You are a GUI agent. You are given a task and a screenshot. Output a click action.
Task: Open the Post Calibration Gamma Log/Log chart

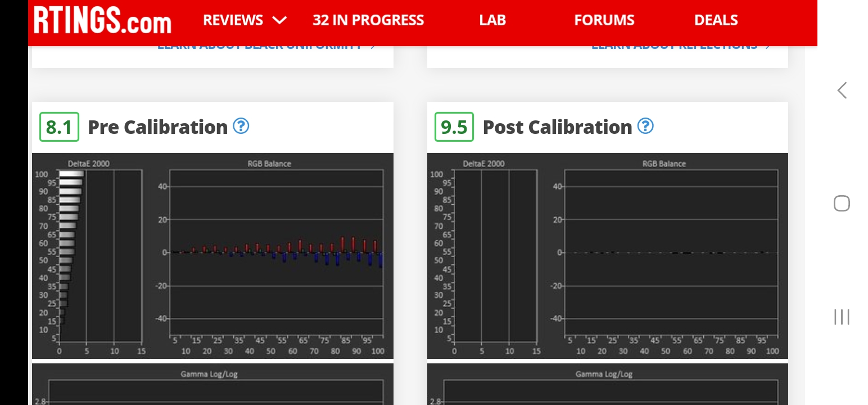pyautogui.click(x=607, y=388)
